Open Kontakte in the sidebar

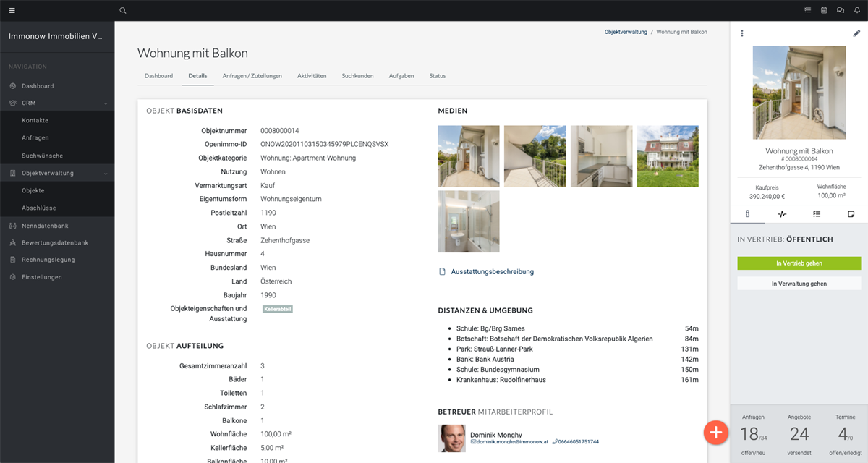[35, 121]
